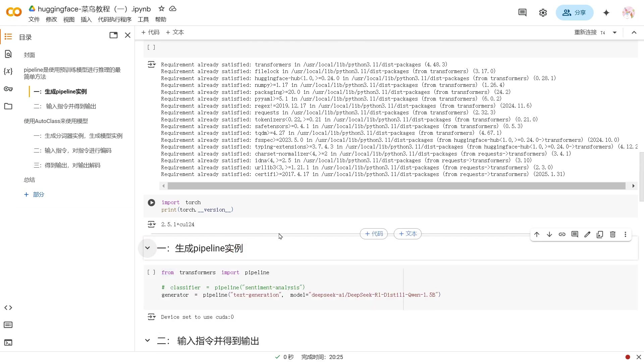Insert code cell via the hover + 代码 button

374,234
